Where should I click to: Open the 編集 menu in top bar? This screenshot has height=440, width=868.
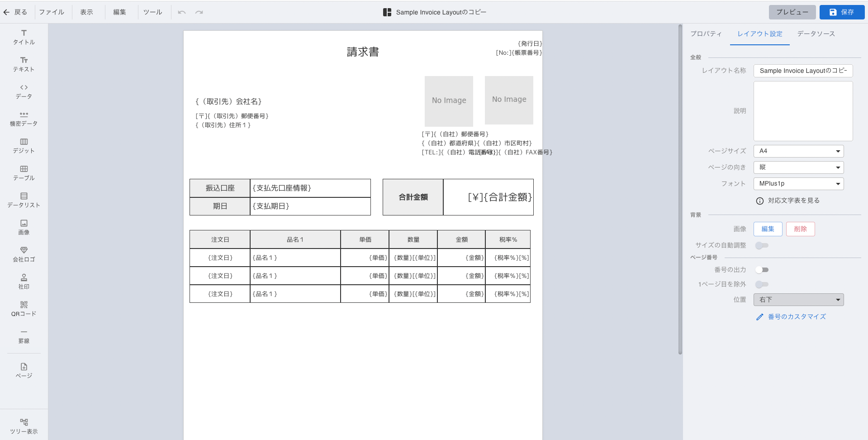point(119,12)
